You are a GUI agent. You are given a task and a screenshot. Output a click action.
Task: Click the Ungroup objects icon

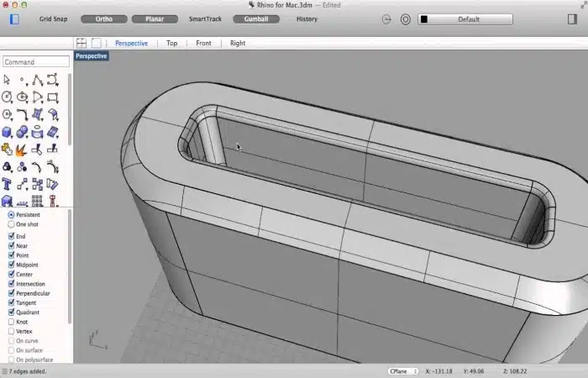point(22,167)
